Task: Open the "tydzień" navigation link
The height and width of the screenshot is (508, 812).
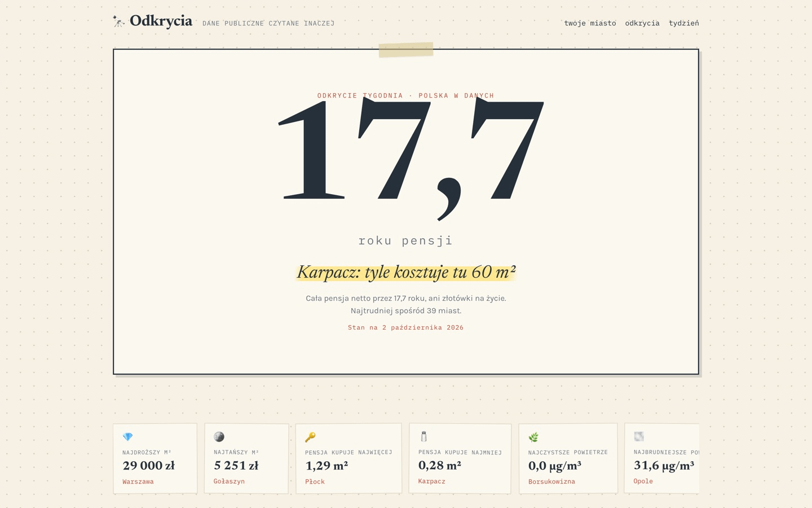Action: click(684, 23)
